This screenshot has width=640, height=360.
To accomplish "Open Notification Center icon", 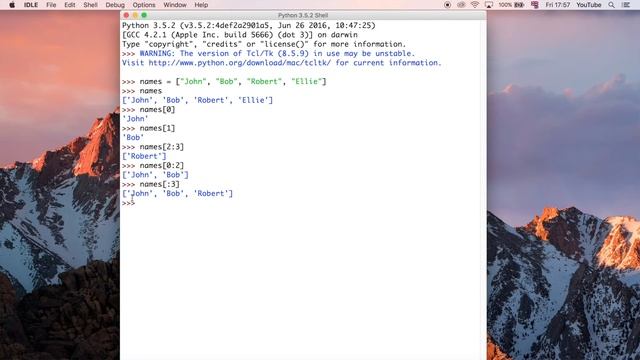I will pos(626,5).
